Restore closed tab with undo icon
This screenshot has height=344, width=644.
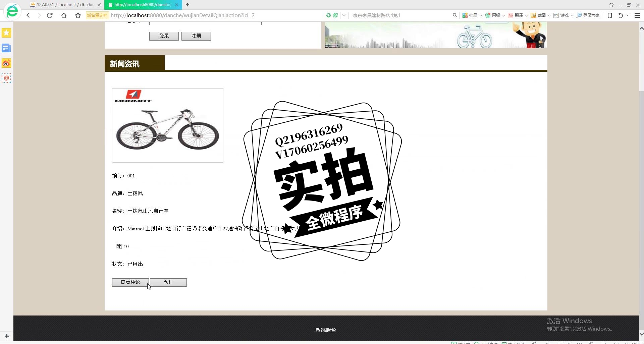[621, 15]
